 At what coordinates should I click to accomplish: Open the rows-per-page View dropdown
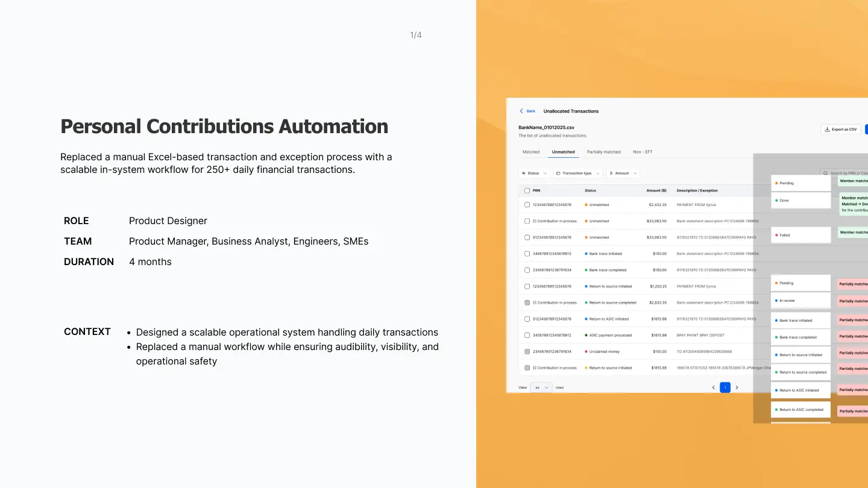coord(541,387)
